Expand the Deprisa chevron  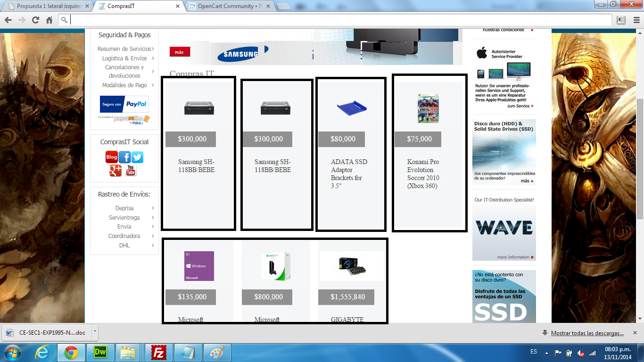[153, 208]
